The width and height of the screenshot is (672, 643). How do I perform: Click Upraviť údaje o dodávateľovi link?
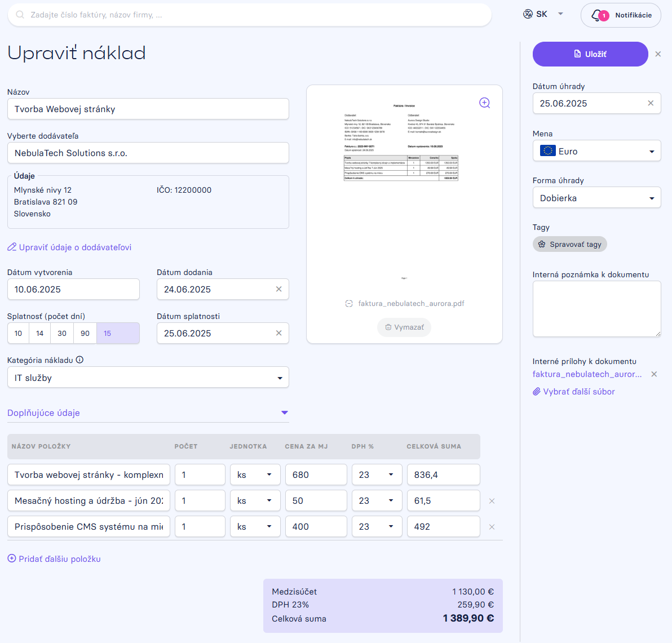tap(69, 247)
